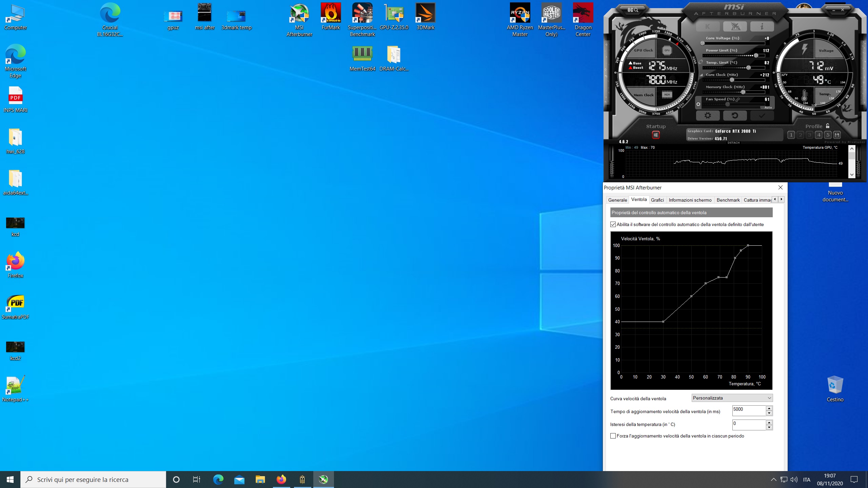Select the fan curve point at 30°C, 40%
Screen dimensions: 868x488
[663, 322]
